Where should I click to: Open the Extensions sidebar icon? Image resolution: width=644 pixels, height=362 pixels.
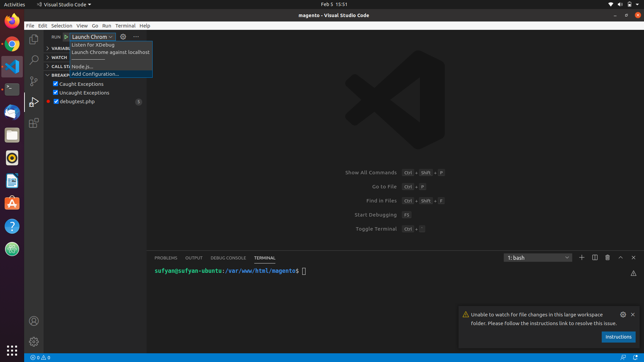[x=34, y=123]
